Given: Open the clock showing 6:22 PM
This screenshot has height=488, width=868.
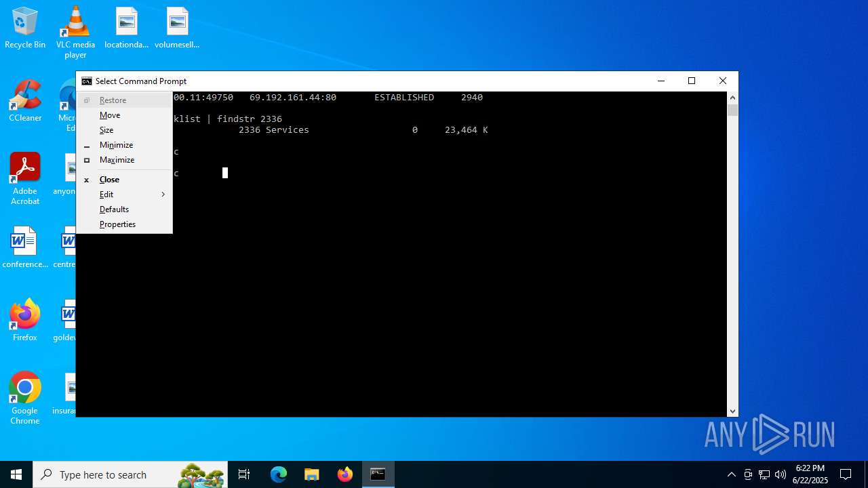Looking at the screenshot, I should (x=810, y=474).
